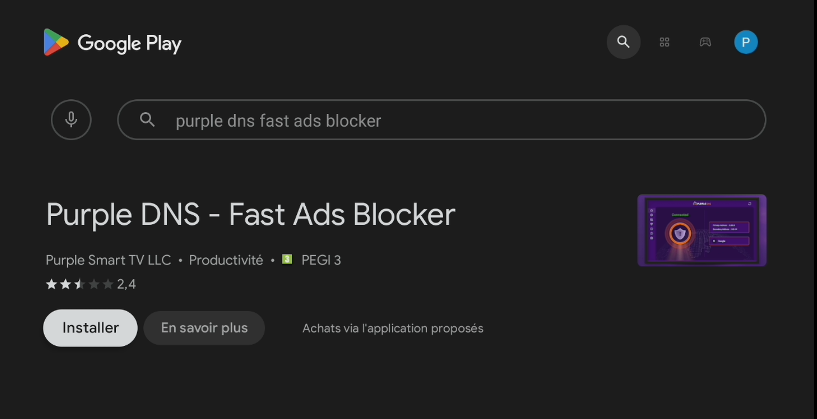
Task: Click the Purple DNS - Fast Ads Blocker title
Action: tap(250, 214)
